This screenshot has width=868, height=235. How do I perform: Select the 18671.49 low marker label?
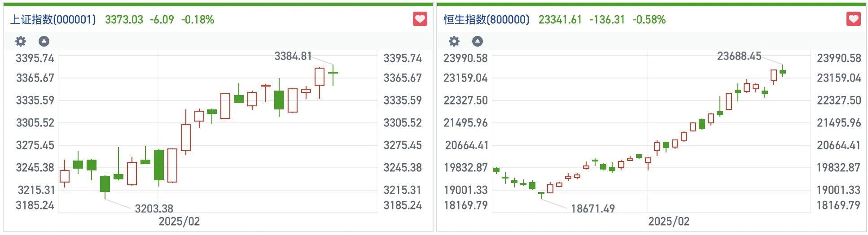[x=593, y=209]
